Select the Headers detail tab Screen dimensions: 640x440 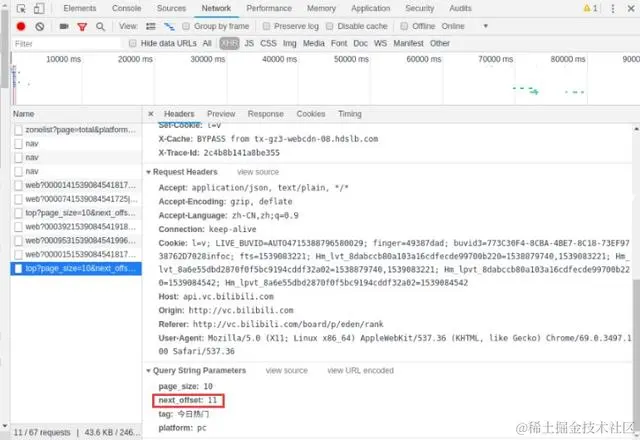click(179, 114)
